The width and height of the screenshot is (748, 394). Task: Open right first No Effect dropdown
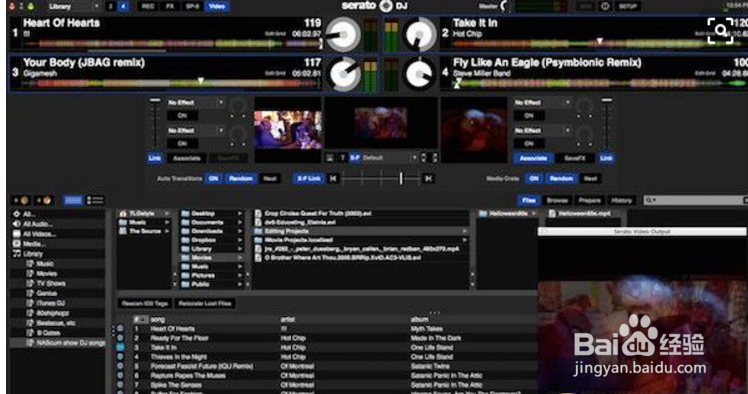coord(542,103)
